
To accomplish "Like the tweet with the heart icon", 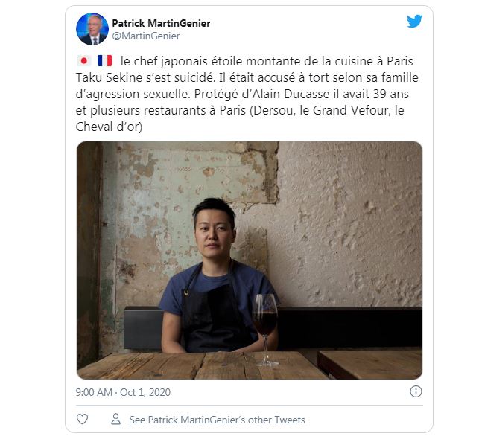I will click(x=82, y=419).
